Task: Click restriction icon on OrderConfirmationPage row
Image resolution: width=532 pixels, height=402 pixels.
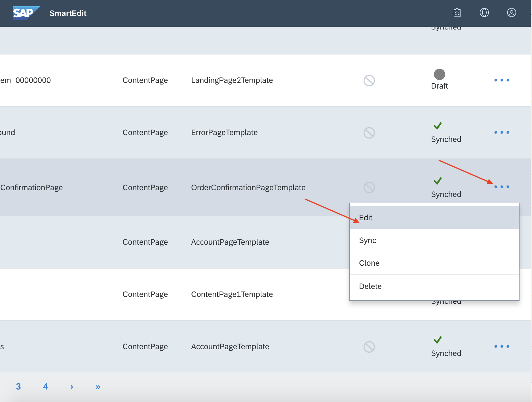Action: click(x=369, y=187)
